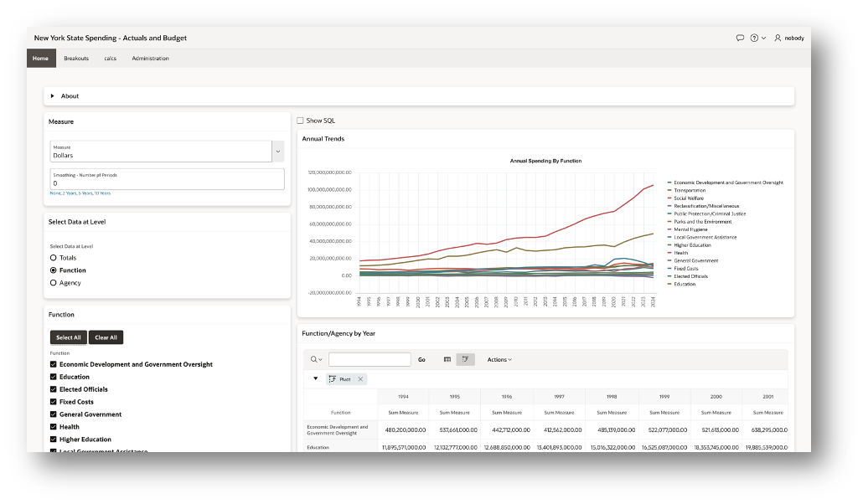Switch to report table view icon
Viewport: 863px width, 504px height.
pos(447,359)
